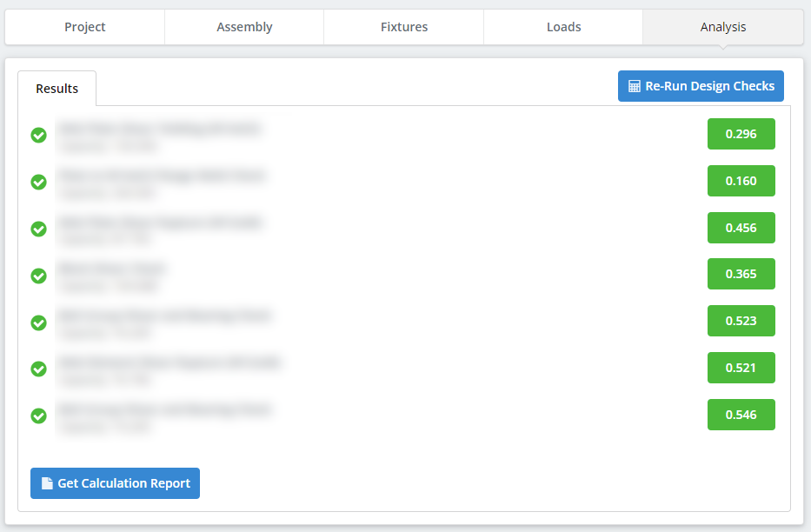Image resolution: width=811 pixels, height=532 pixels.
Task: Select the Loads tab
Action: point(563,27)
